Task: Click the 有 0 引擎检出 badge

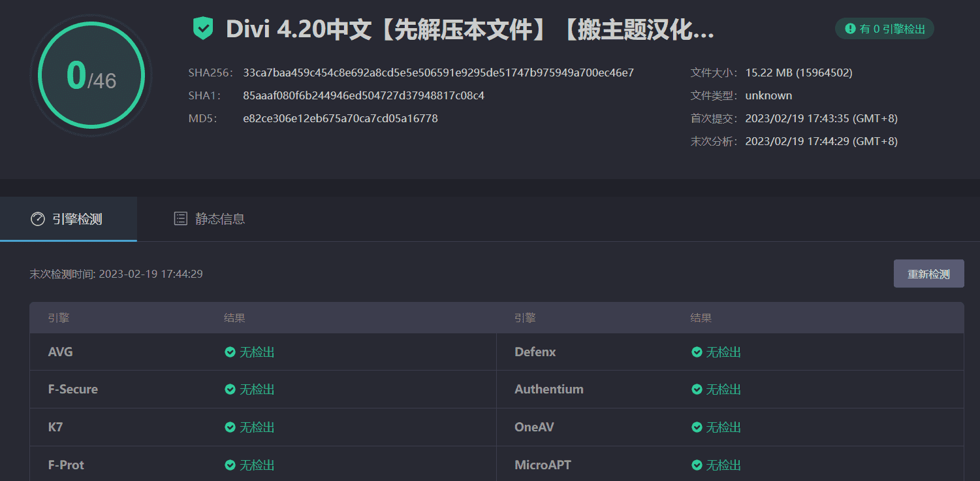Action: (x=885, y=29)
